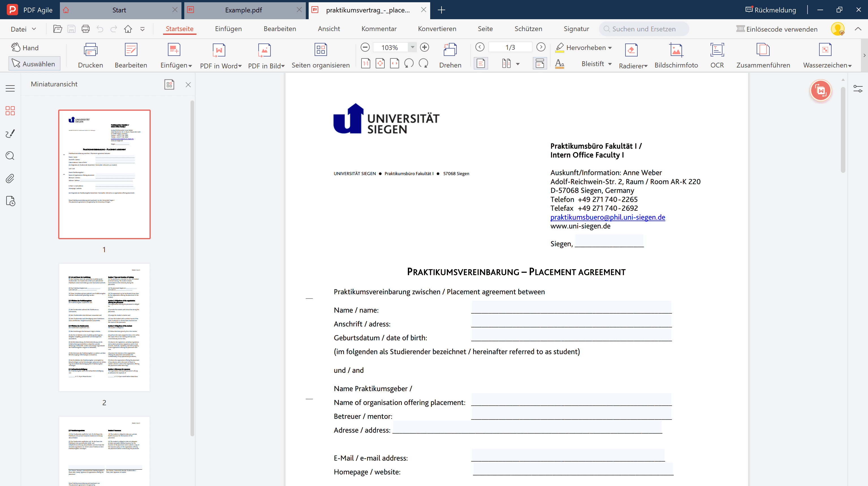Screen dimensions: 868x486
Task: Click the Suchen und Ersetzen search field
Action: pos(644,29)
